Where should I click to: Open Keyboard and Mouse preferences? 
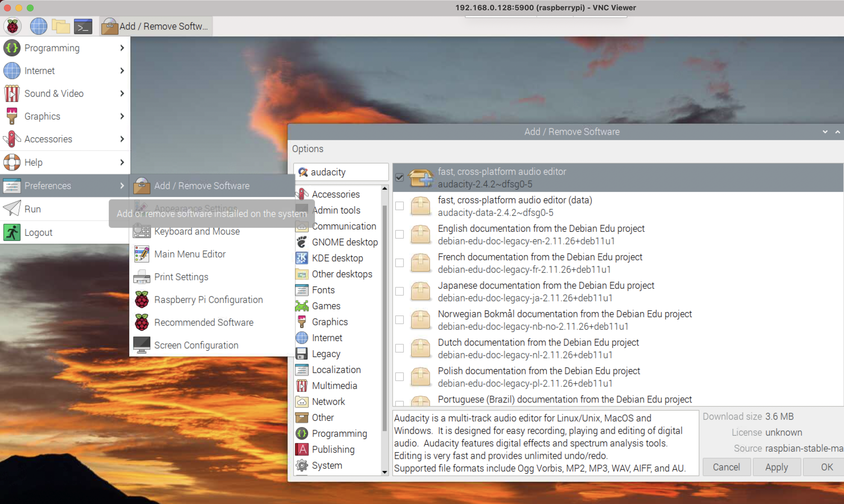click(x=212, y=231)
